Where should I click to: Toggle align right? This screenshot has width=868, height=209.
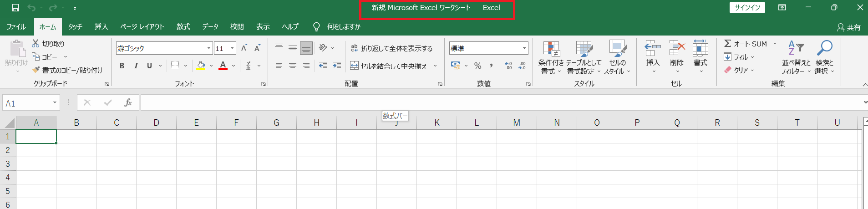tap(306, 66)
